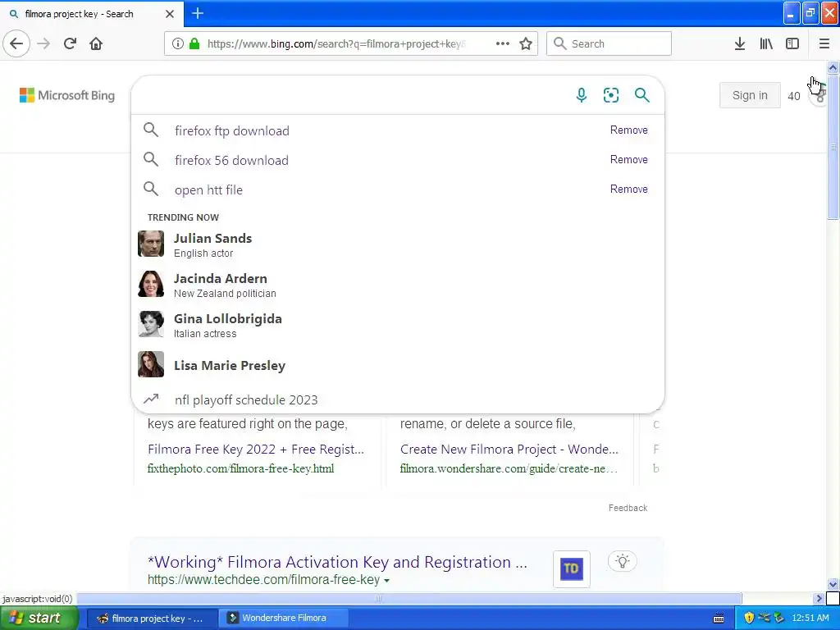Image resolution: width=840 pixels, height=630 pixels.
Task: Click the Bing URL in the address bar
Action: pyautogui.click(x=336, y=44)
